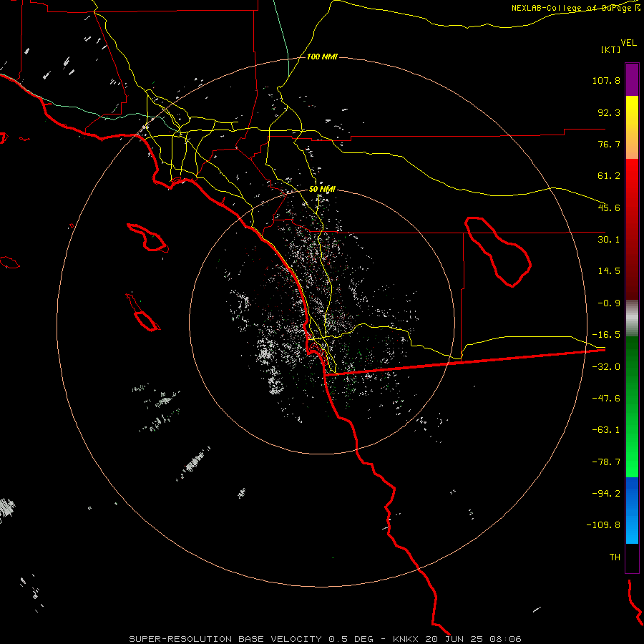Click the green segment of the color bar
The width and height of the screenshot is (644, 644).
(632, 406)
